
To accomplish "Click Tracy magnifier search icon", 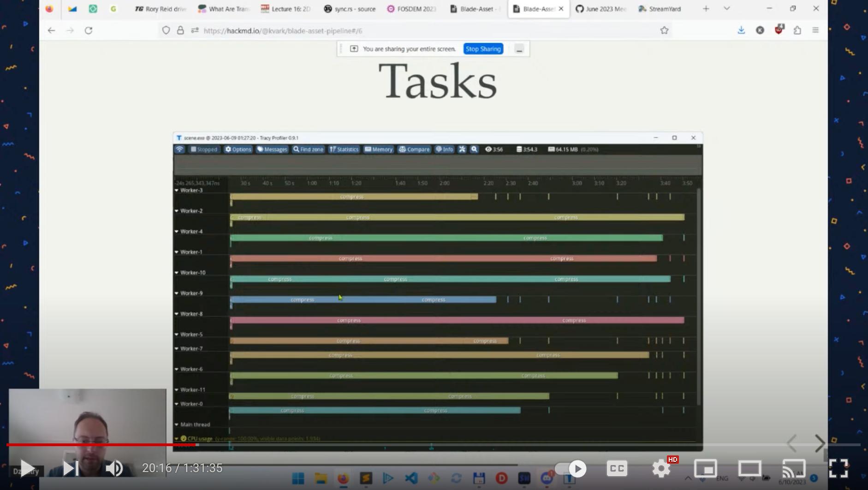I will tap(474, 149).
